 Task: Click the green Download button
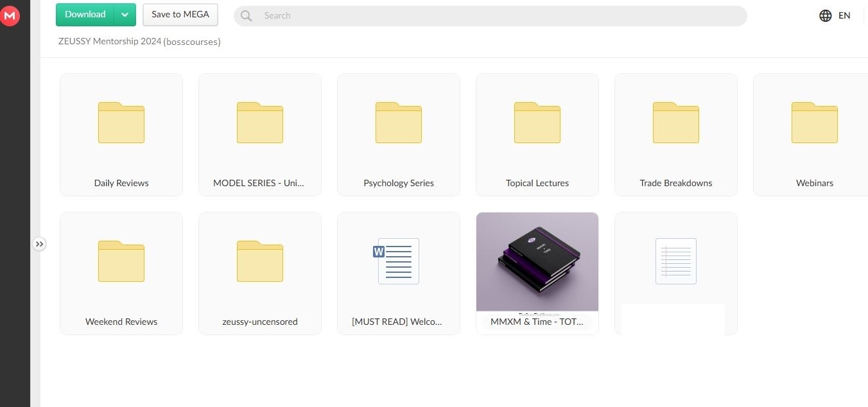[85, 15]
